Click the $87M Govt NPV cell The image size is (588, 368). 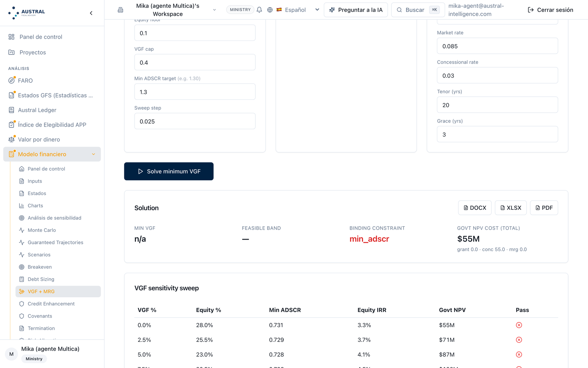click(x=447, y=354)
